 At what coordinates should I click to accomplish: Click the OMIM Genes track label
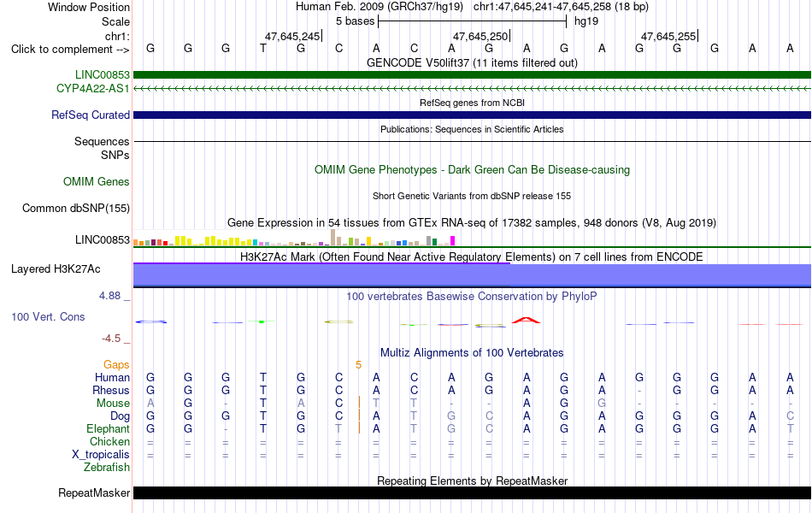(97, 182)
